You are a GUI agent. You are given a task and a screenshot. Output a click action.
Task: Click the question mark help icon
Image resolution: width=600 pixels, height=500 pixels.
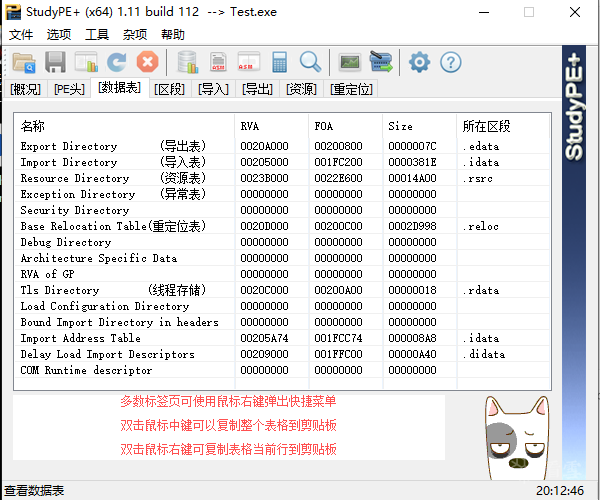(451, 62)
